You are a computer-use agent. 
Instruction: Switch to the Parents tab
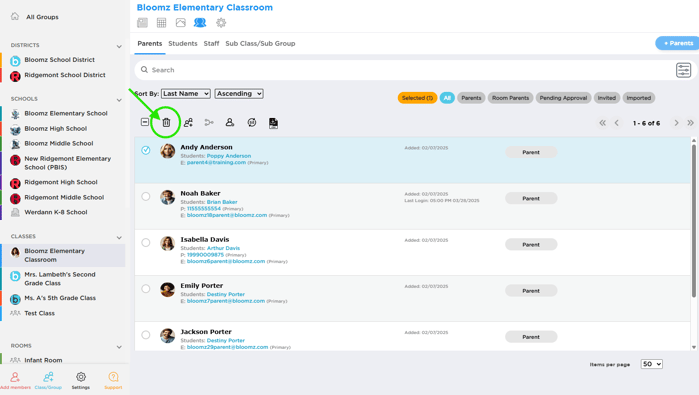(x=150, y=43)
